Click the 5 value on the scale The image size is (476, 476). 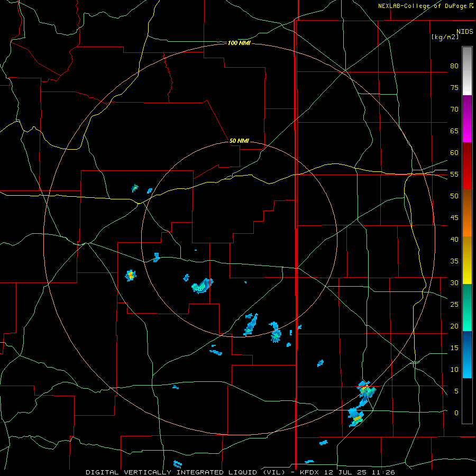[456, 391]
